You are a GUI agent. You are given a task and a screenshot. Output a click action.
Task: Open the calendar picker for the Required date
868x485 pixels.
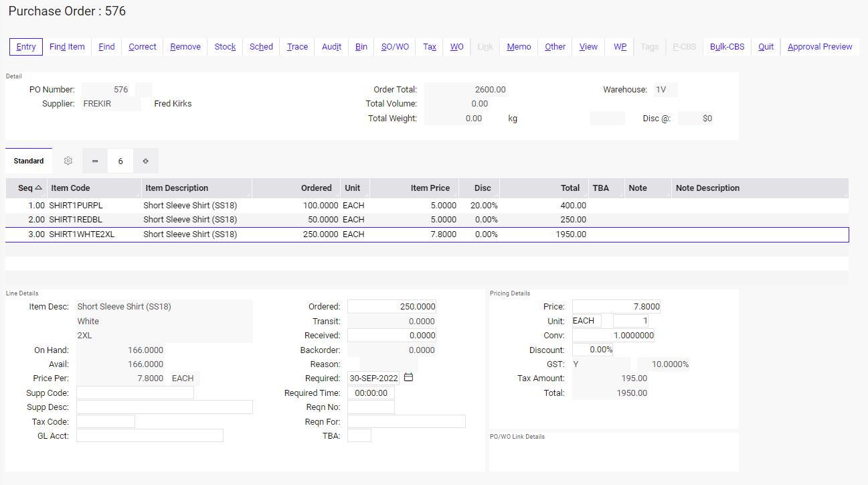point(408,377)
